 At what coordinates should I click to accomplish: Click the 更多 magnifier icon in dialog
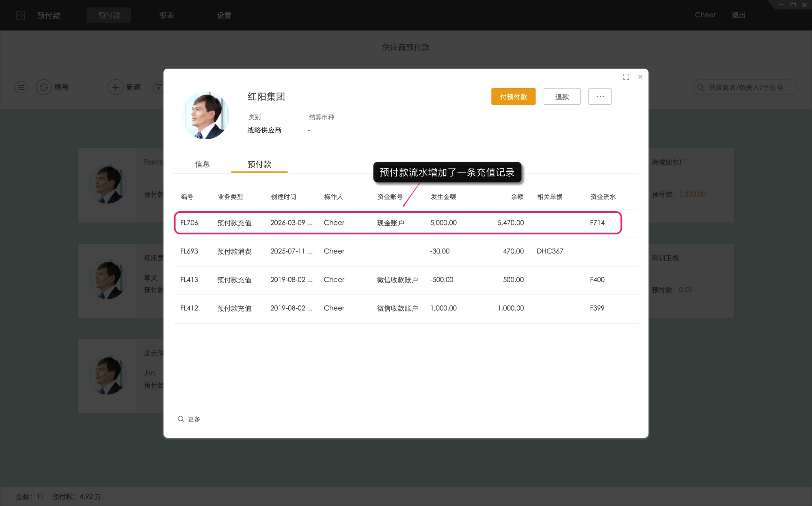[181, 419]
